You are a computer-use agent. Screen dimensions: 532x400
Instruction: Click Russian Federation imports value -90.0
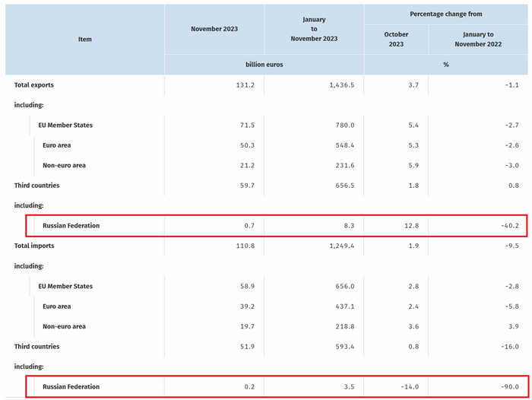(510, 387)
